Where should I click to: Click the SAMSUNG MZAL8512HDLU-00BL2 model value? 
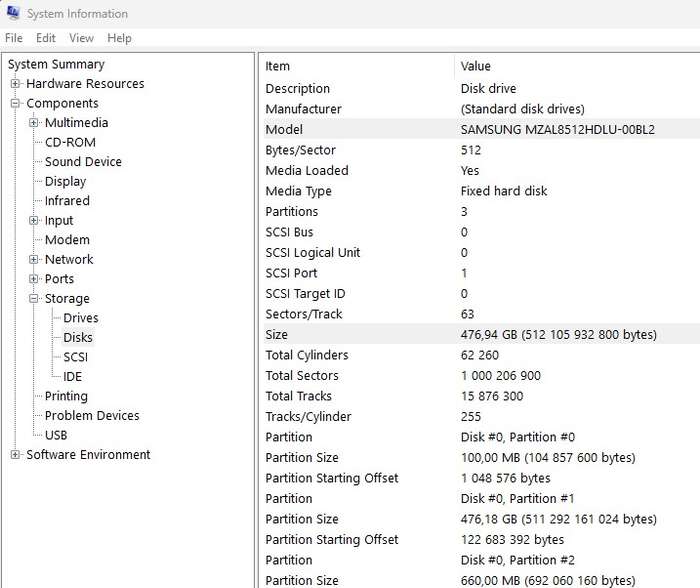558,129
